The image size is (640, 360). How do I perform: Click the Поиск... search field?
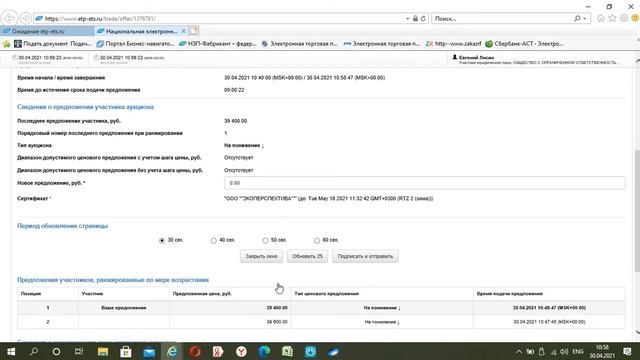tap(502, 18)
